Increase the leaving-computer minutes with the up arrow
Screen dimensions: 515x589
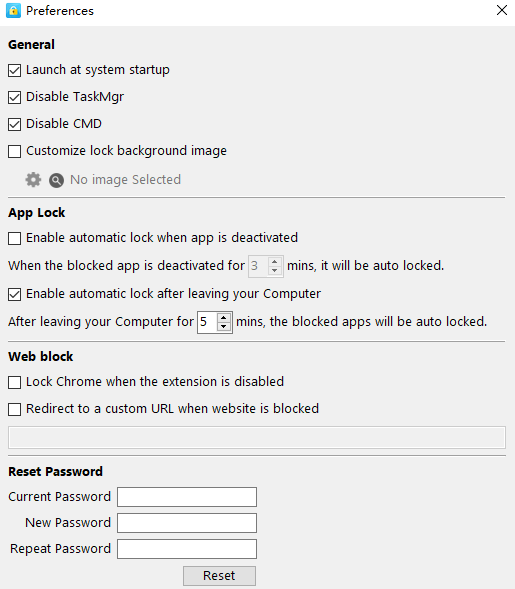point(224,318)
